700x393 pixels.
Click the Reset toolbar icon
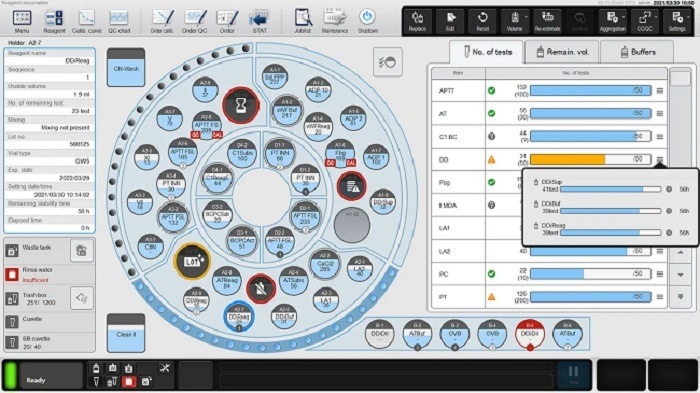(x=483, y=21)
